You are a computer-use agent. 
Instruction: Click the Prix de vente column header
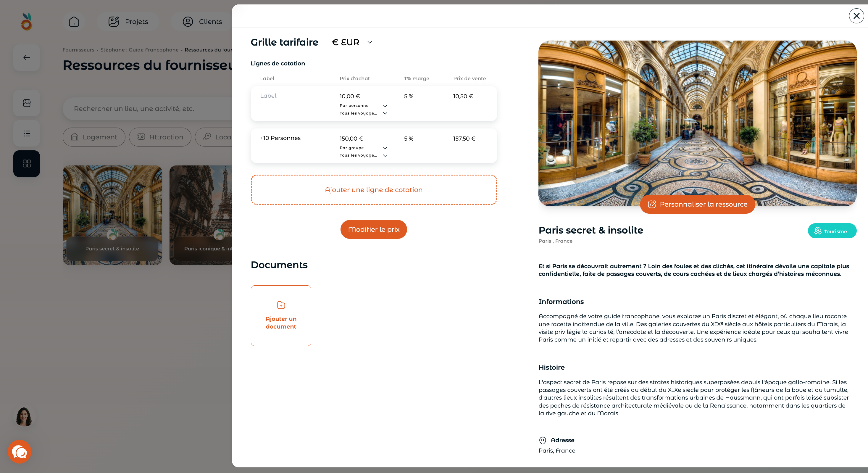click(470, 78)
